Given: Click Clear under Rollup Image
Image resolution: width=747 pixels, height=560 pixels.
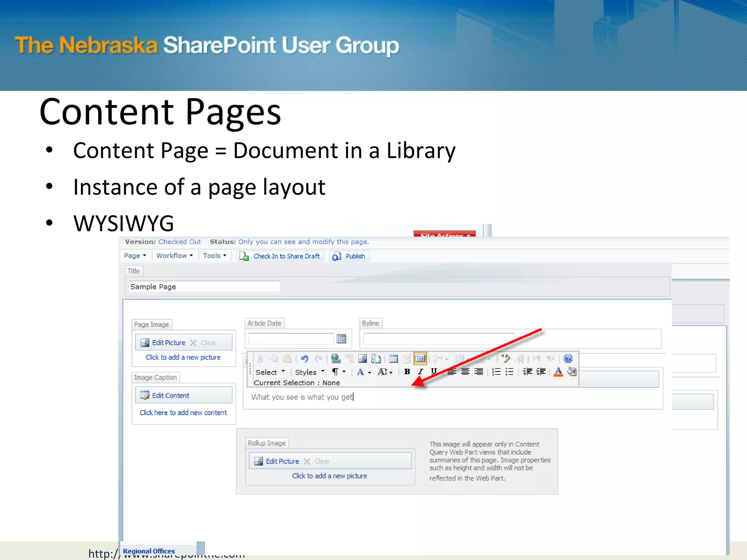Looking at the screenshot, I should [x=317, y=461].
